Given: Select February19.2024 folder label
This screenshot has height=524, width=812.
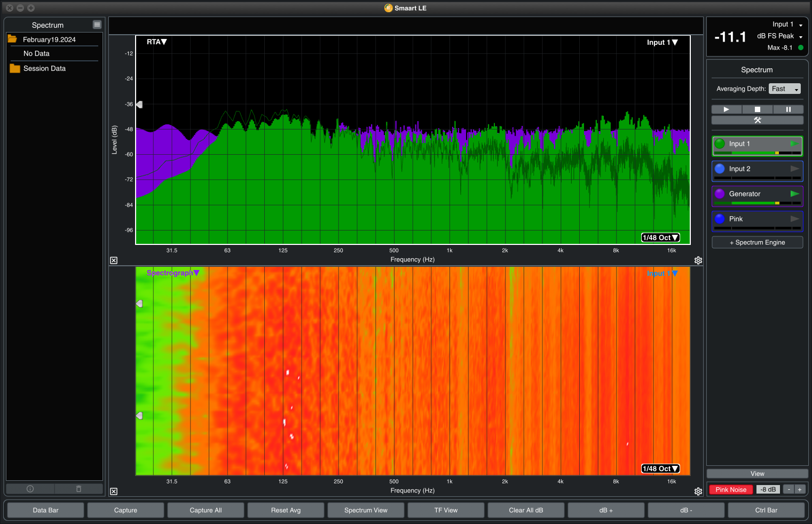Looking at the screenshot, I should click(x=49, y=39).
